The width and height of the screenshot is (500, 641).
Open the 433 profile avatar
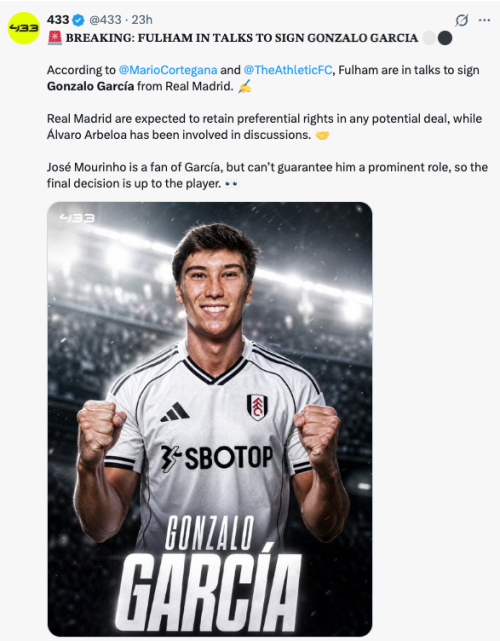click(24, 28)
